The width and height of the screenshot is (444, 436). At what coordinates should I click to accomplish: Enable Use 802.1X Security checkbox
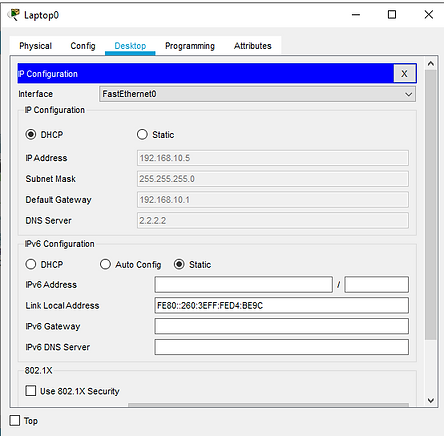coord(31,391)
